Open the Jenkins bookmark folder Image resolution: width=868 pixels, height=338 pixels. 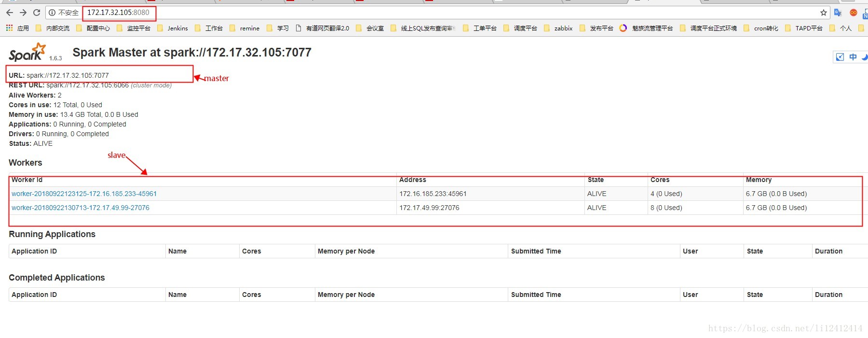173,28
